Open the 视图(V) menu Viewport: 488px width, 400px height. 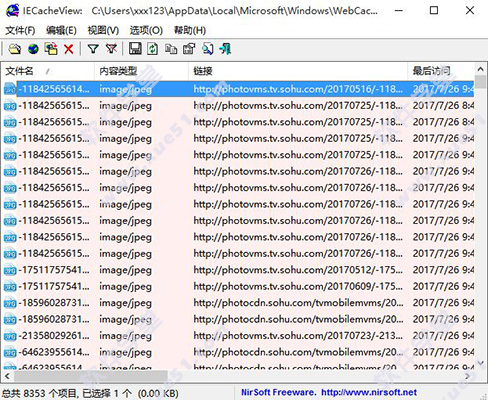(x=103, y=31)
